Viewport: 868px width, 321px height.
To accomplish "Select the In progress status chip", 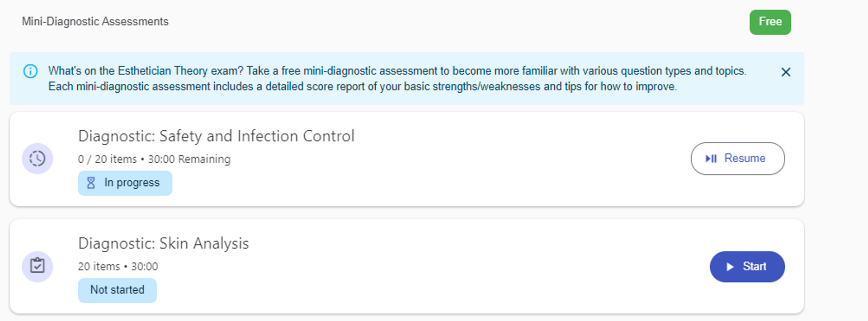I will coord(125,183).
